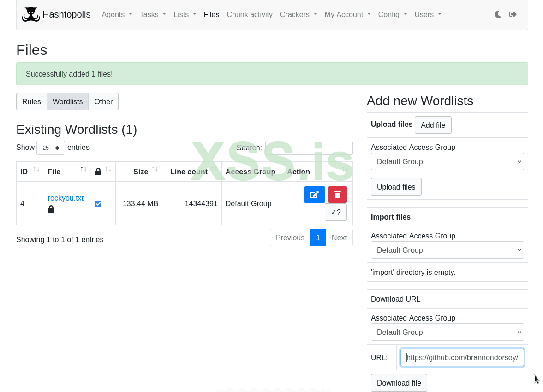Click the ID value 4 cell
The width and height of the screenshot is (543, 392).
point(30,204)
